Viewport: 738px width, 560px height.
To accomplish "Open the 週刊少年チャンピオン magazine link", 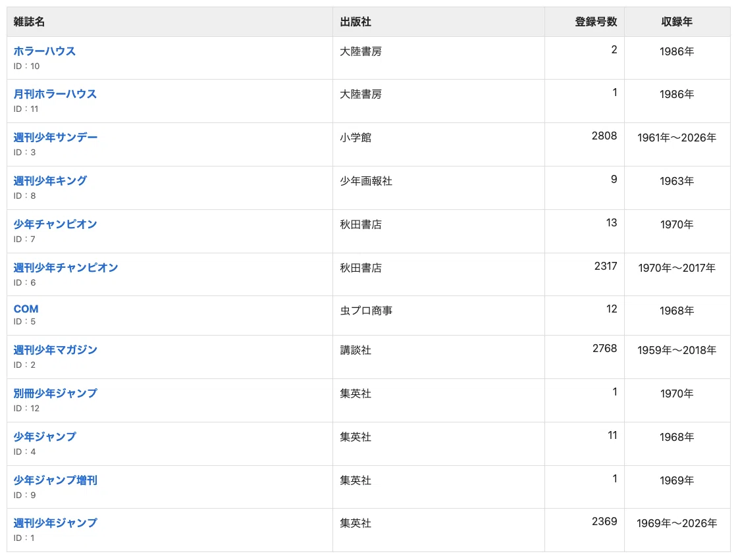I will pyautogui.click(x=65, y=267).
